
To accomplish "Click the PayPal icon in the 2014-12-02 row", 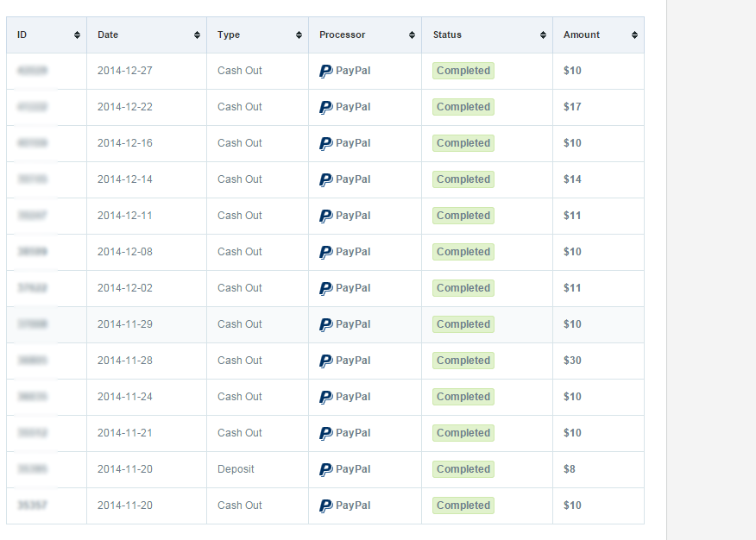I will pos(326,288).
